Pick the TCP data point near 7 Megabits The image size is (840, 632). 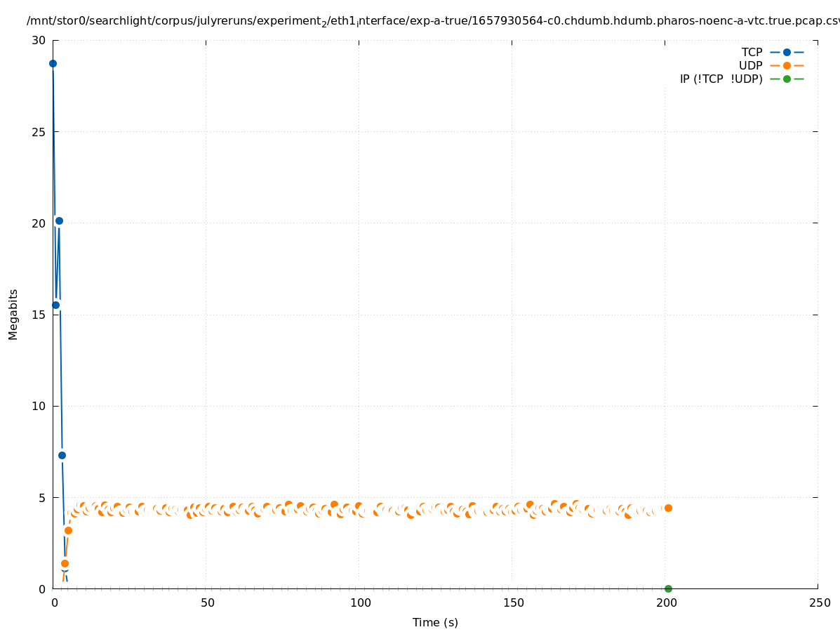point(62,455)
